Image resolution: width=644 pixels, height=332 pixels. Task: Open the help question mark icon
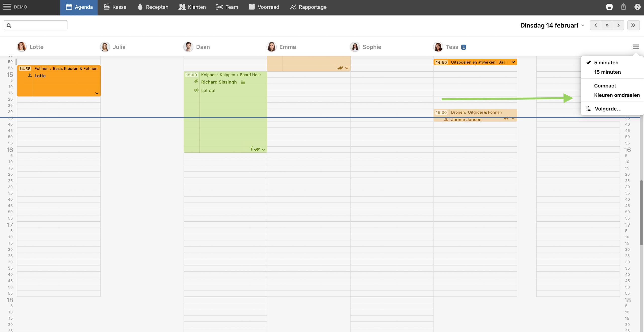coord(637,7)
